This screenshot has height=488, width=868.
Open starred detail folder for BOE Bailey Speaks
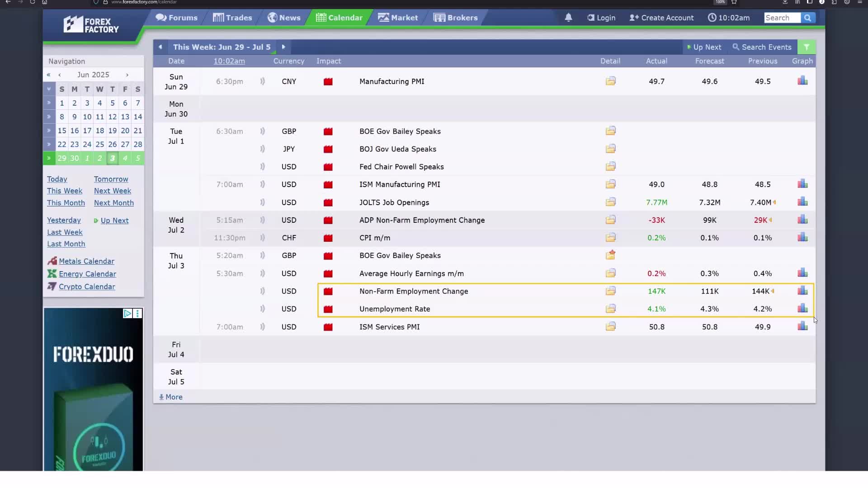pos(610,255)
